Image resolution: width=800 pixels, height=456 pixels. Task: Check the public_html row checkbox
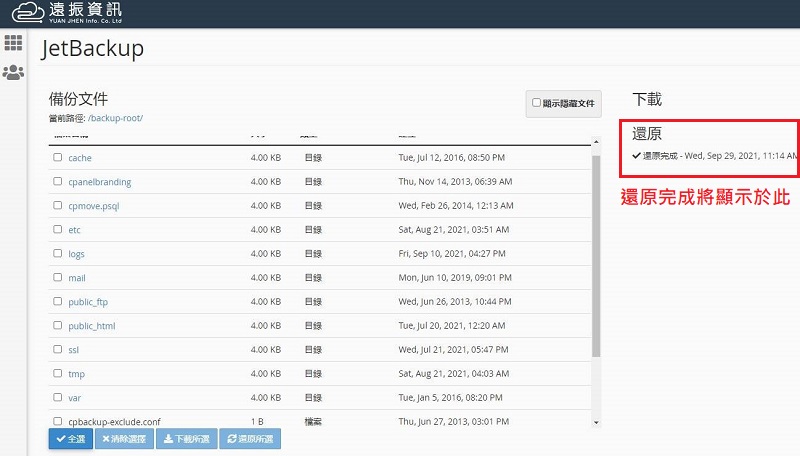[x=58, y=325]
